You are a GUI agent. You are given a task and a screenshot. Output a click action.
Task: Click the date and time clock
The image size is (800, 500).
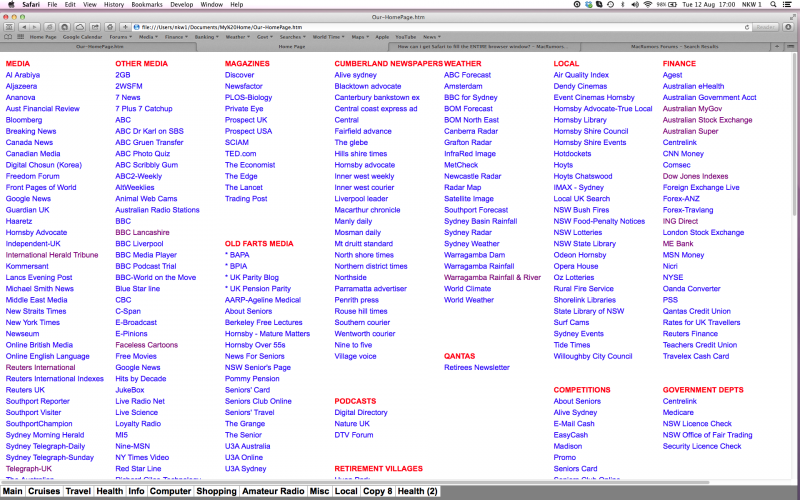tap(708, 5)
